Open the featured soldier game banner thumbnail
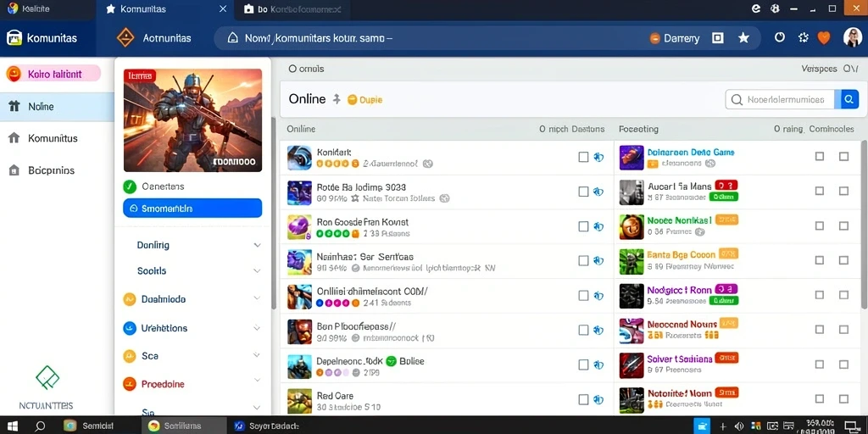868x434 pixels. click(192, 120)
